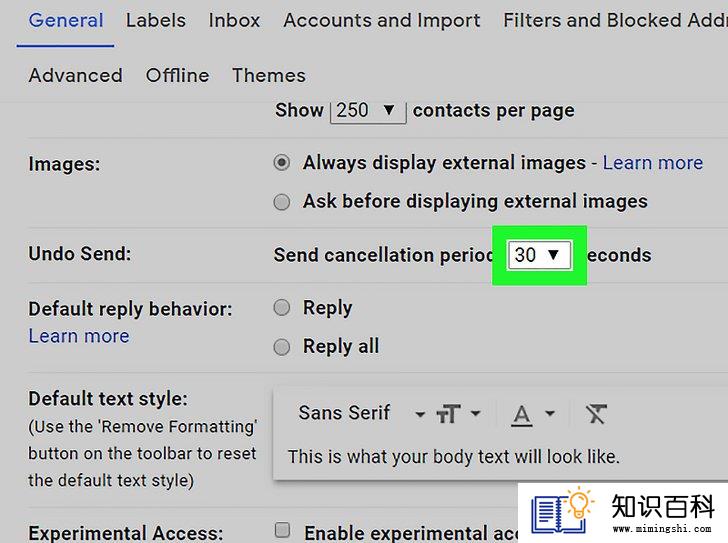This screenshot has height=543, width=728.
Task: Enable experimental access checkbox
Action: (x=282, y=530)
